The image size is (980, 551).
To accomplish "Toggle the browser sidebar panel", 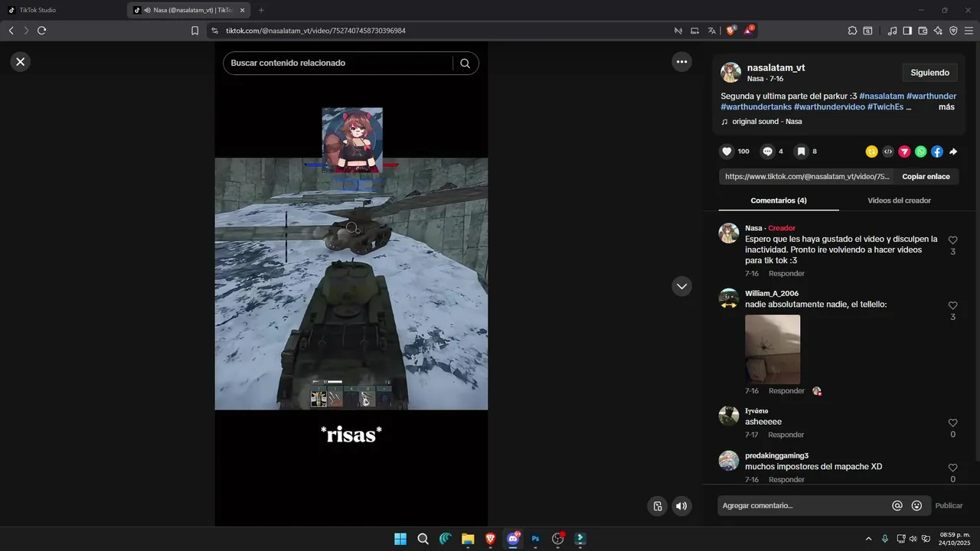I will [x=907, y=31].
